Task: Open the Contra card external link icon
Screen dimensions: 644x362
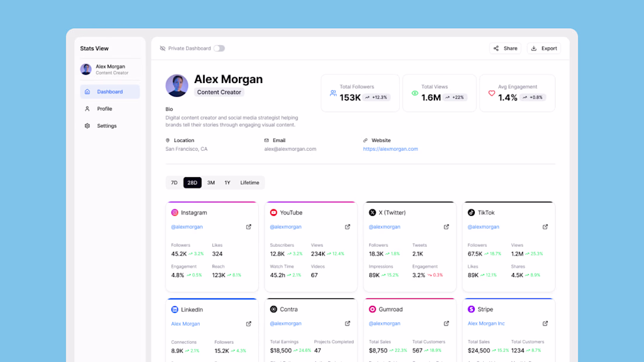Action: pos(347,323)
